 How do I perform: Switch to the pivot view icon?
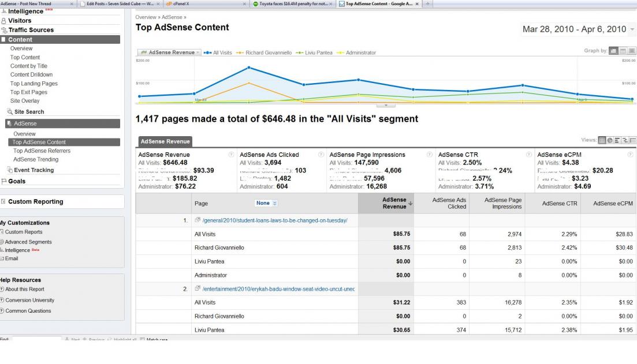632,140
